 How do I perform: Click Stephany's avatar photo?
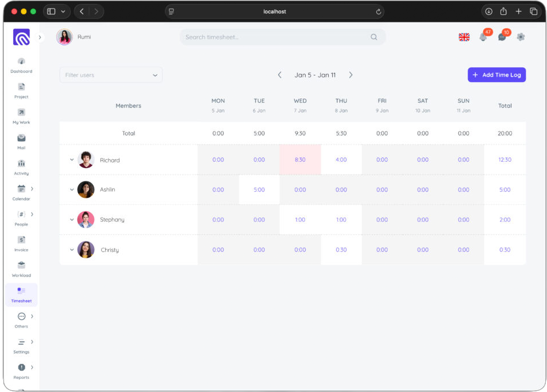(x=86, y=219)
